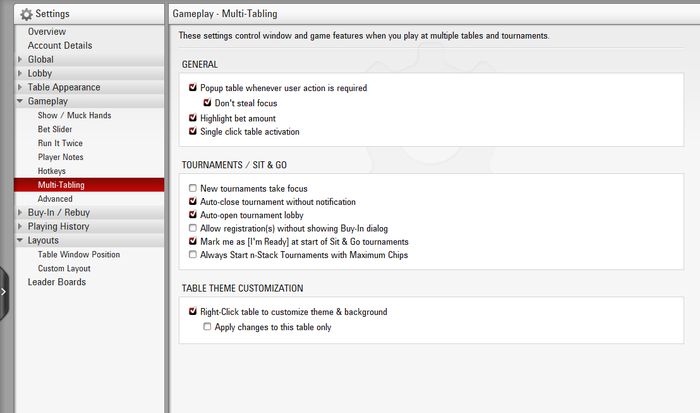This screenshot has width=700, height=413.
Task: Collapse the Gameplay section arrow
Action: pyautogui.click(x=20, y=101)
